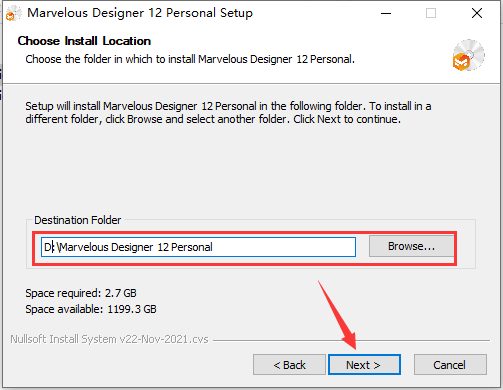This screenshot has width=503, height=390.
Task: Click the window title text in title bar
Action: [x=140, y=13]
